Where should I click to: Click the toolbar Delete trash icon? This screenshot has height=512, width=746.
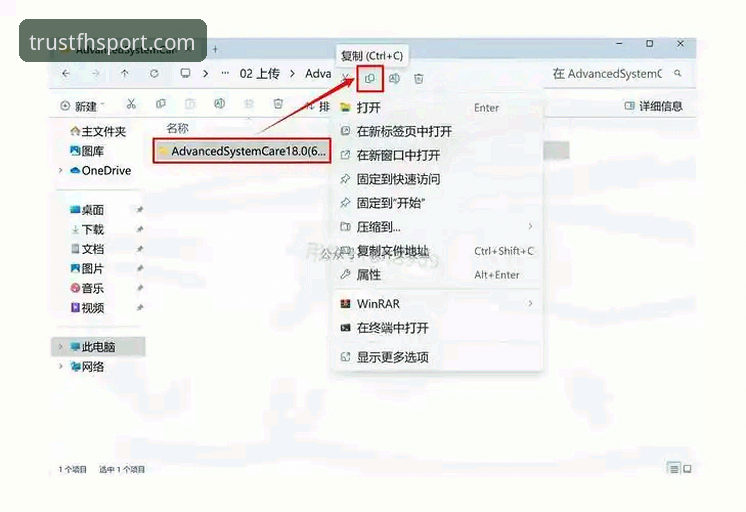[x=278, y=104]
